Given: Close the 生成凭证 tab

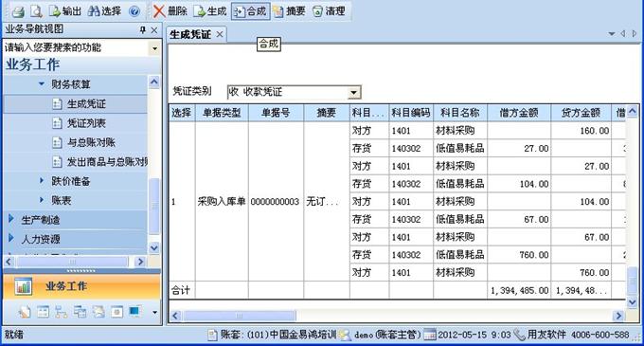Looking at the screenshot, I should [220, 34].
